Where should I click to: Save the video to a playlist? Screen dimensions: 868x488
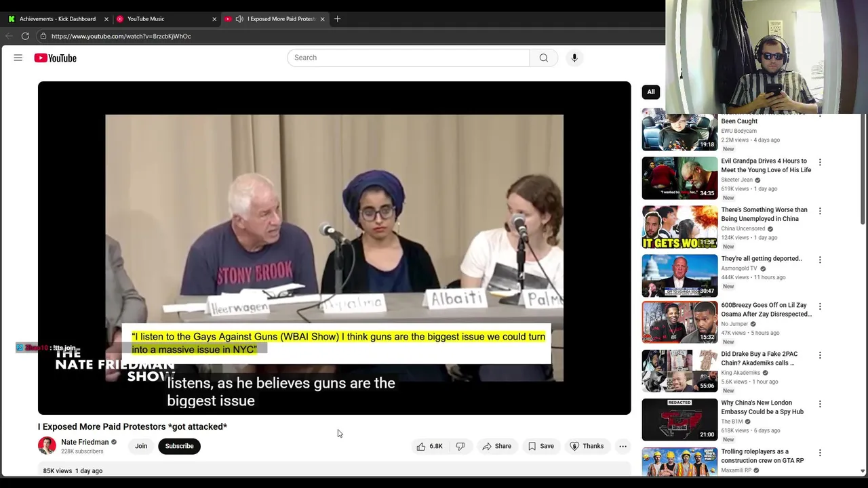point(540,446)
